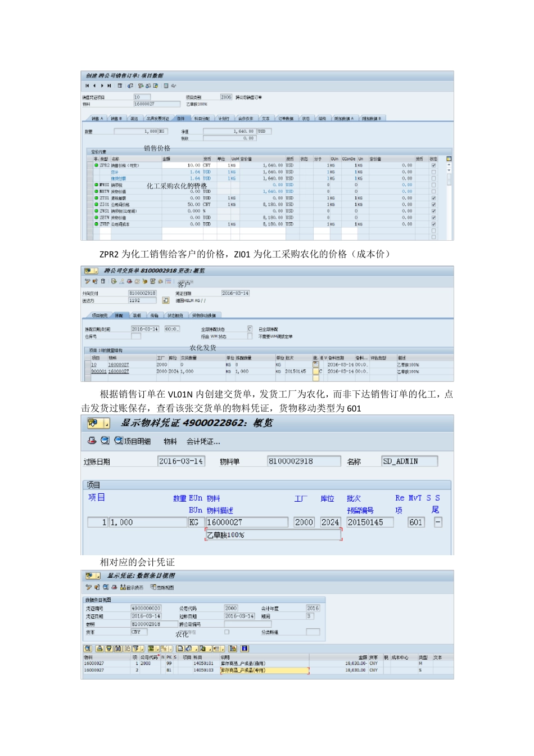534x756 pixels.
Task: Click command menu icon in 显示物料凭证 title
Action: coord(98,423)
